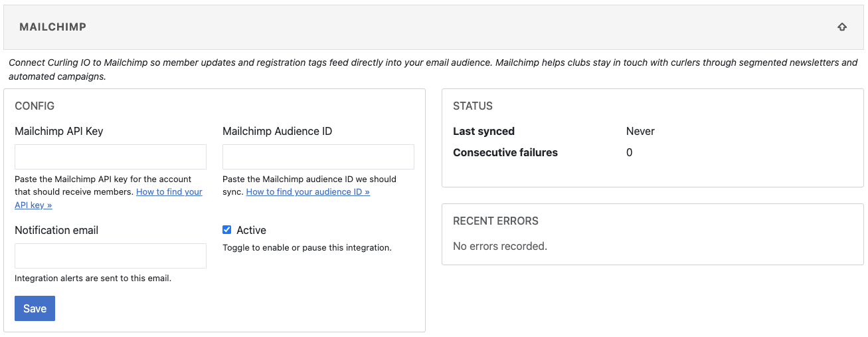Focus the Notification email field
868x337 pixels.
pos(110,256)
